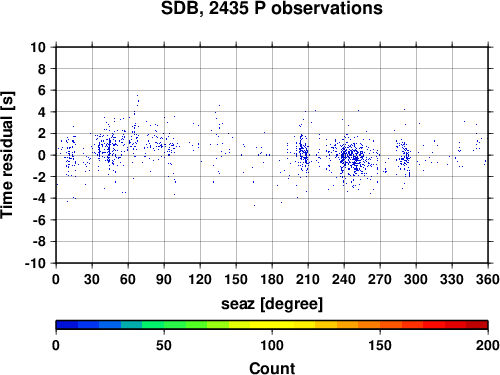The width and height of the screenshot is (500, 375).
Task: Click the colorbar tick label '100'
Action: point(272,345)
